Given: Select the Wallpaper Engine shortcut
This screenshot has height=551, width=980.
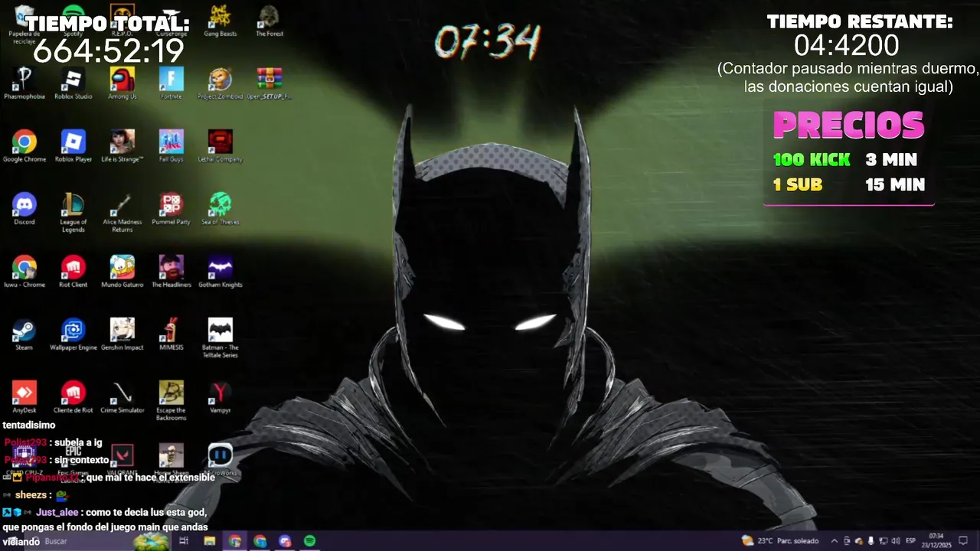Looking at the screenshot, I should [73, 334].
